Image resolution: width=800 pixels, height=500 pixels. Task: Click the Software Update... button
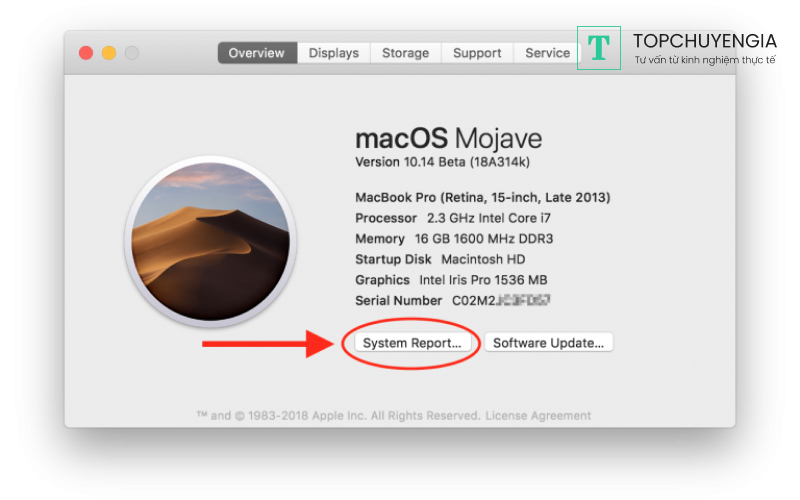click(548, 343)
